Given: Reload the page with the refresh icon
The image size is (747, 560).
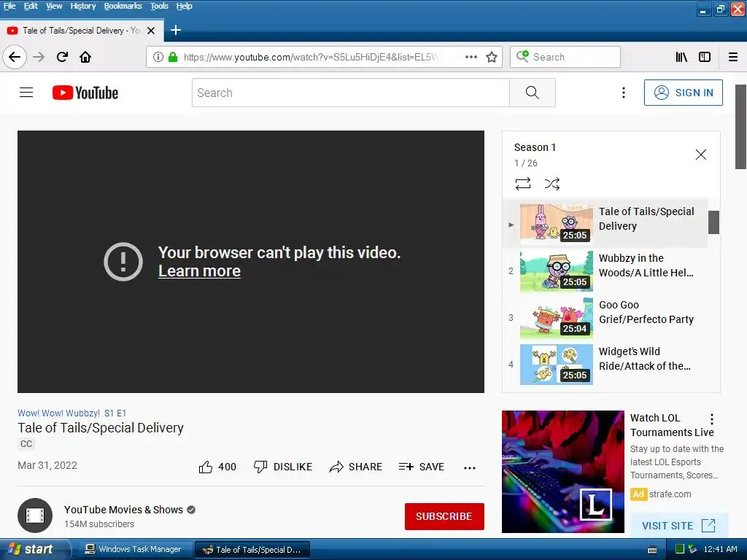Looking at the screenshot, I should (x=62, y=57).
